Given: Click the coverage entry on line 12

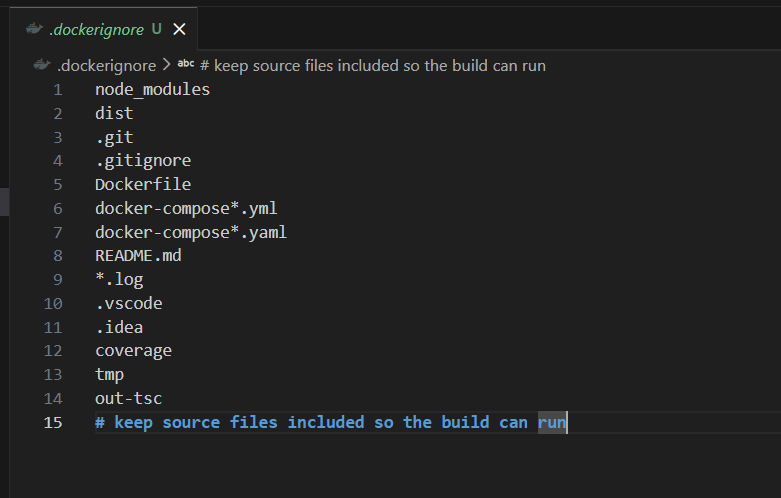Looking at the screenshot, I should (133, 350).
